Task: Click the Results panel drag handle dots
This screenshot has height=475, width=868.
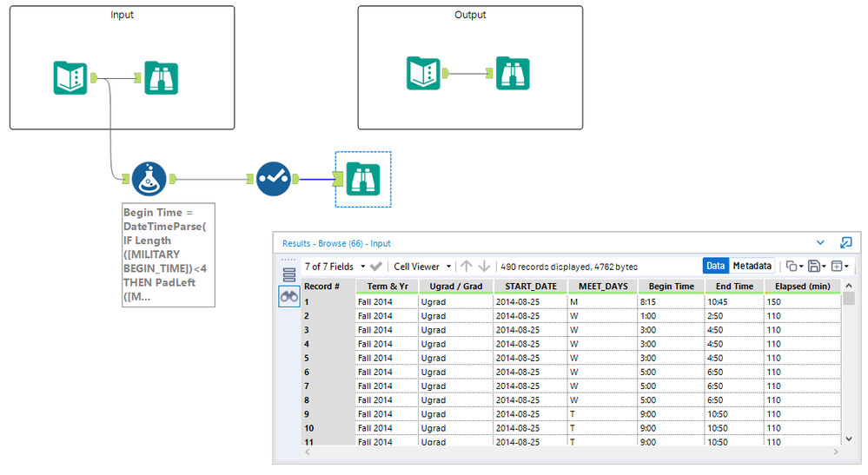Action: tap(288, 260)
